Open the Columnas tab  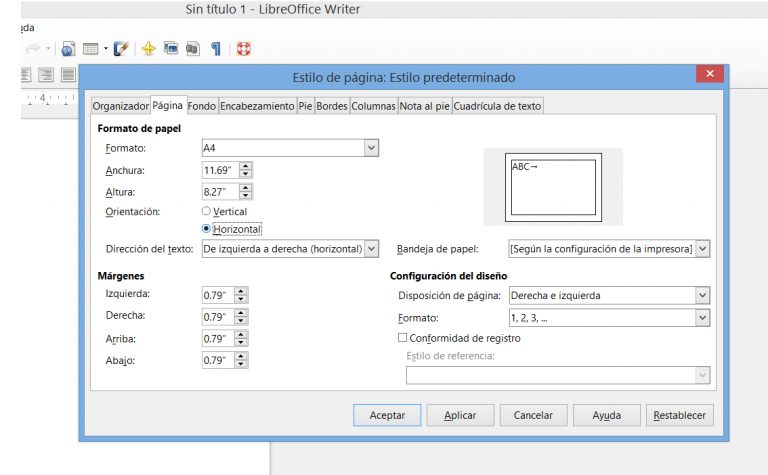(373, 106)
